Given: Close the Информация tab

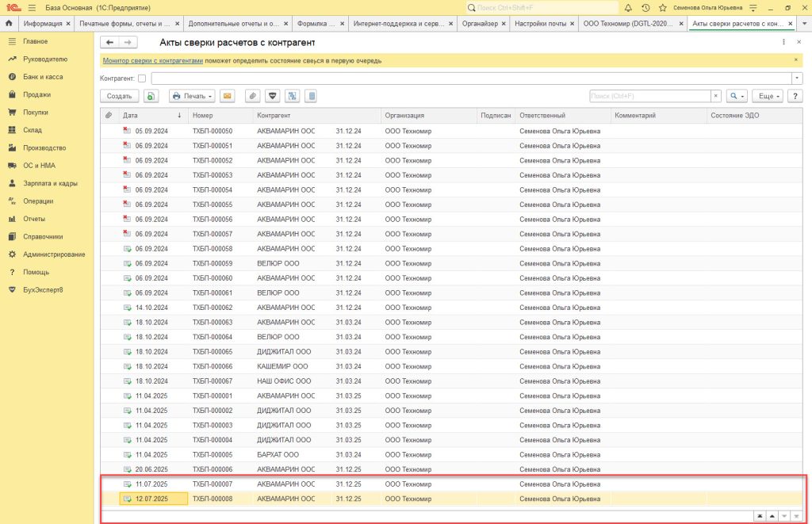Looking at the screenshot, I should pos(68,24).
